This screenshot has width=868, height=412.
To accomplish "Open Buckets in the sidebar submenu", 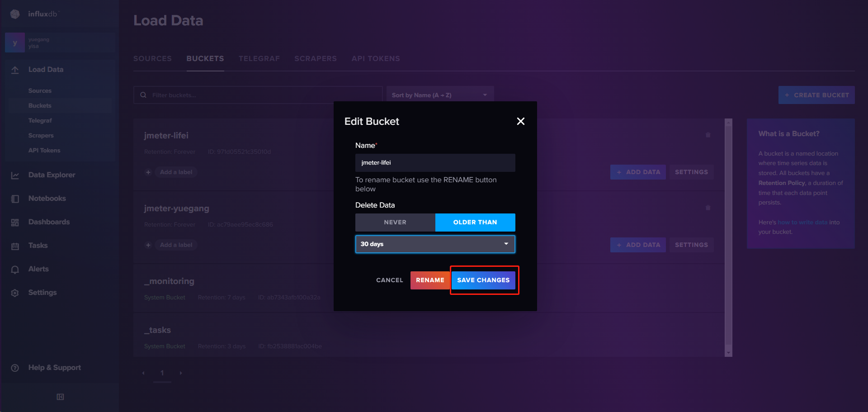I will [x=40, y=106].
